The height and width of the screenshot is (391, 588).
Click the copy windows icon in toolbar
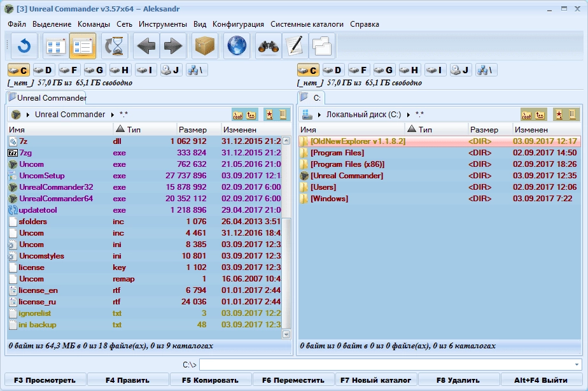(x=322, y=46)
